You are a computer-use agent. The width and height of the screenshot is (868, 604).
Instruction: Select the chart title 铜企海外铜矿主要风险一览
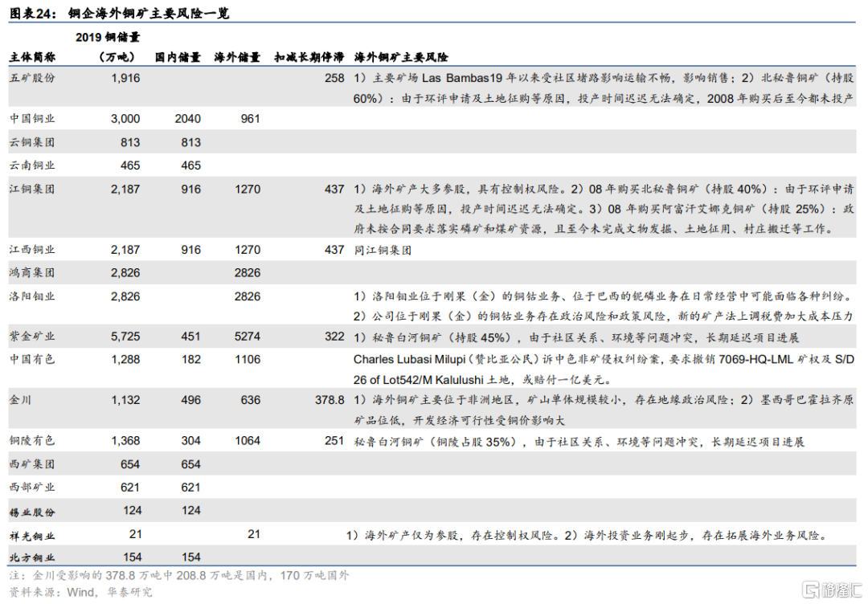click(x=148, y=14)
